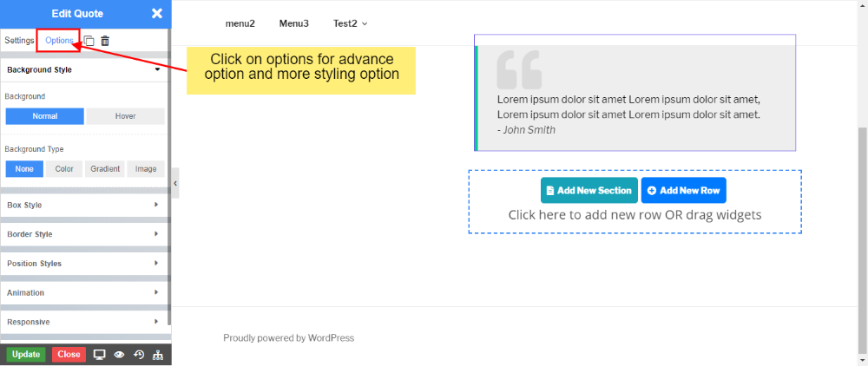Expand the Animation section
Screen dimensions: 868x366
tap(84, 293)
